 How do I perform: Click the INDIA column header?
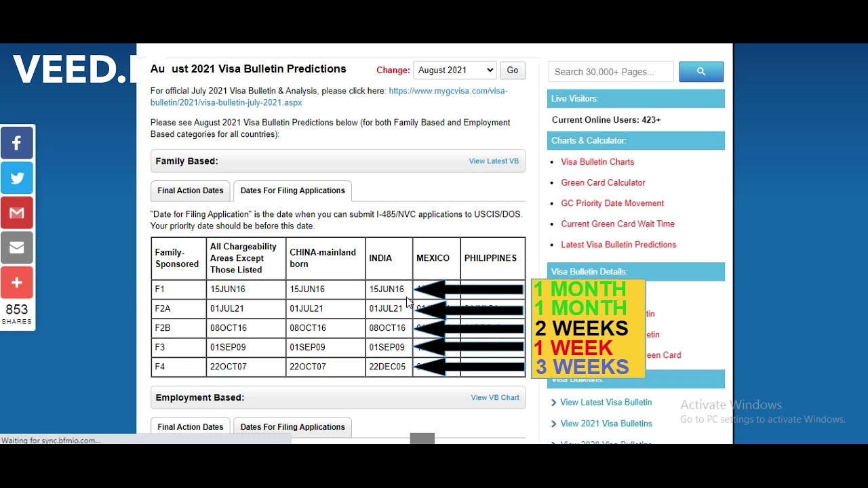tap(389, 258)
